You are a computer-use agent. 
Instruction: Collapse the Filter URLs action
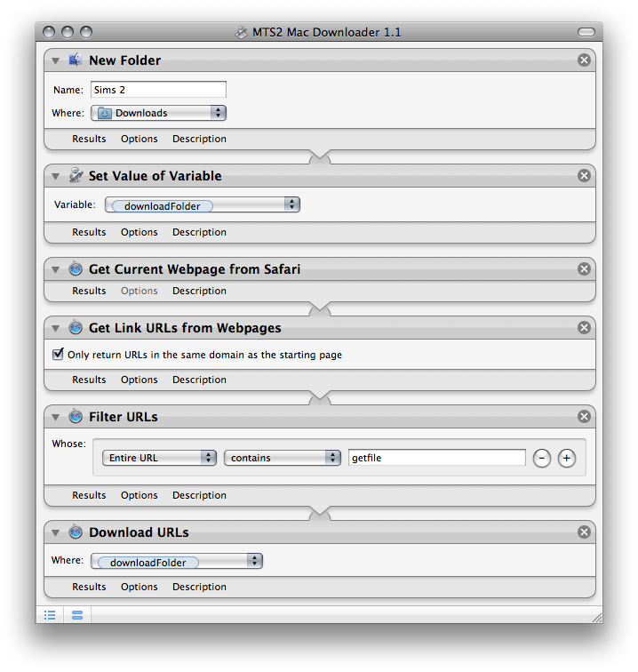click(55, 417)
